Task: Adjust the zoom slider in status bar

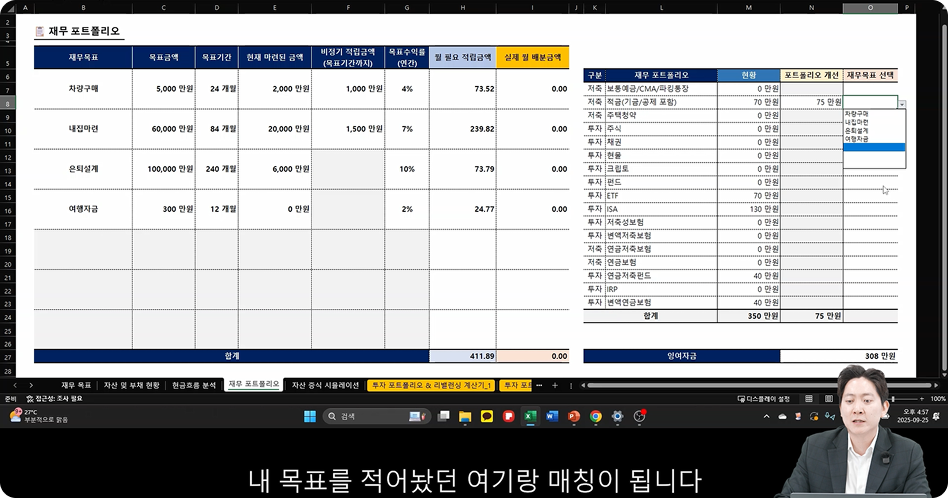Action: tap(892, 398)
